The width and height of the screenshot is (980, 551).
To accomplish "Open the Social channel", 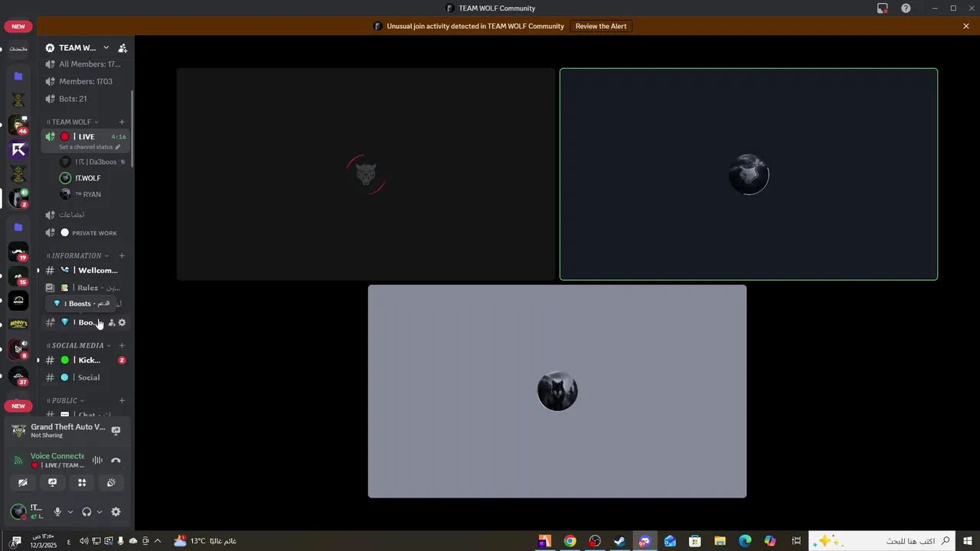I will pyautogui.click(x=84, y=377).
